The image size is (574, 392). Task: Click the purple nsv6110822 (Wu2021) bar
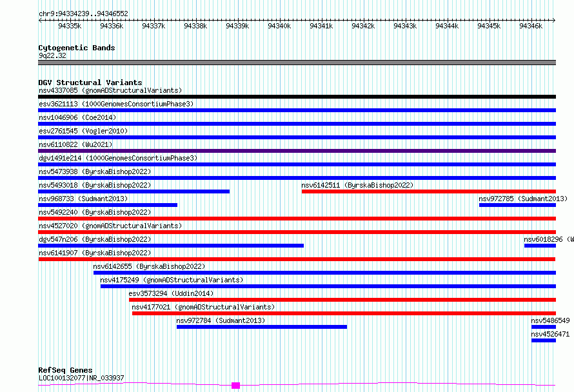tap(297, 151)
